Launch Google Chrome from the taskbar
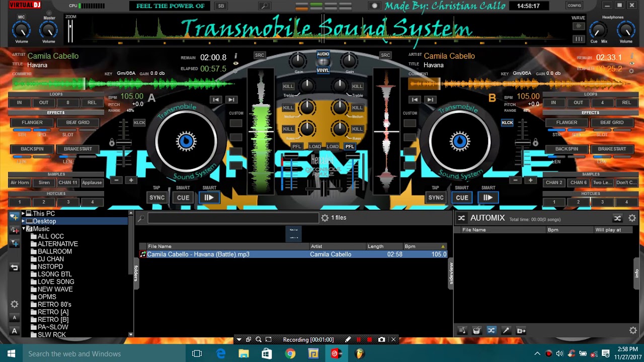The width and height of the screenshot is (644, 362). click(x=290, y=353)
